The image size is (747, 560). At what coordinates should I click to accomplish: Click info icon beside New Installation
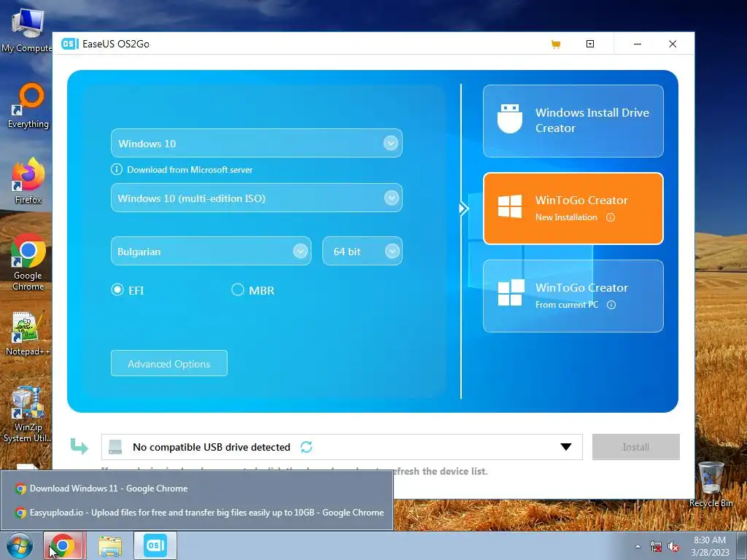(x=611, y=217)
